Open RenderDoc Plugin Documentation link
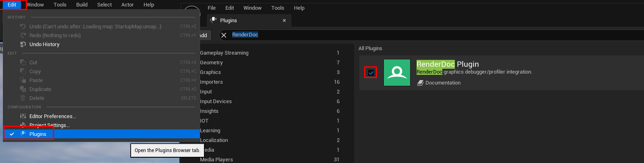Viewport: 644px width, 163px height. point(443,83)
